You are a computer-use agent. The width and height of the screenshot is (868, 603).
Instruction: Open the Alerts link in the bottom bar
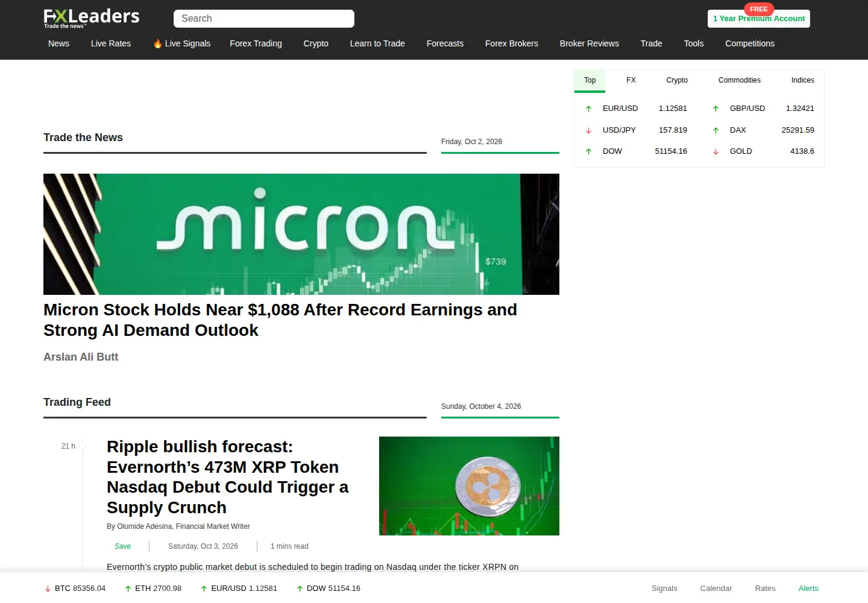point(808,589)
